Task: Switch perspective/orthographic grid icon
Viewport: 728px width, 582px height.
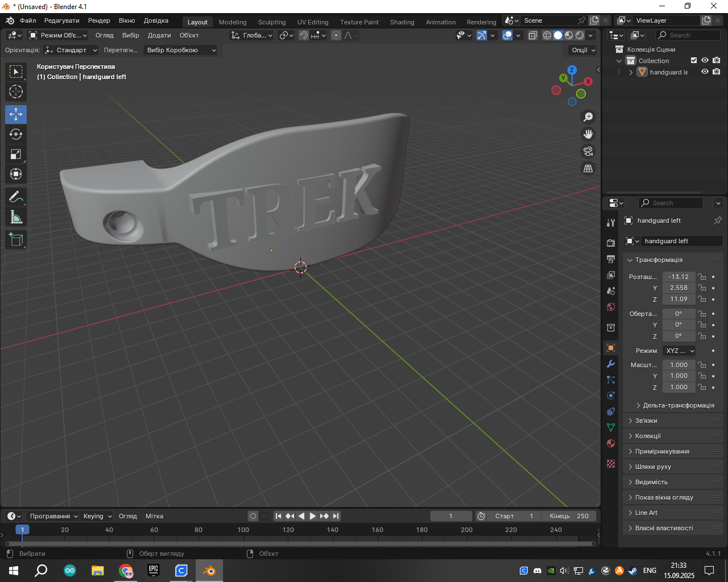Action: pyautogui.click(x=588, y=168)
